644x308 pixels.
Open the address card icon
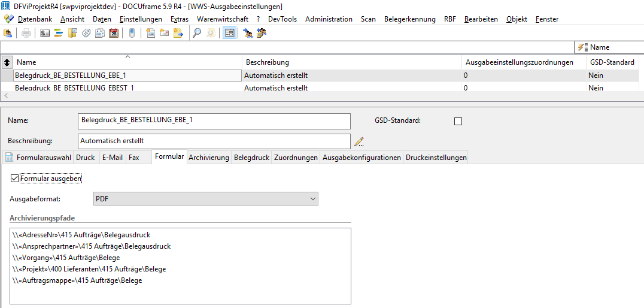(45, 34)
